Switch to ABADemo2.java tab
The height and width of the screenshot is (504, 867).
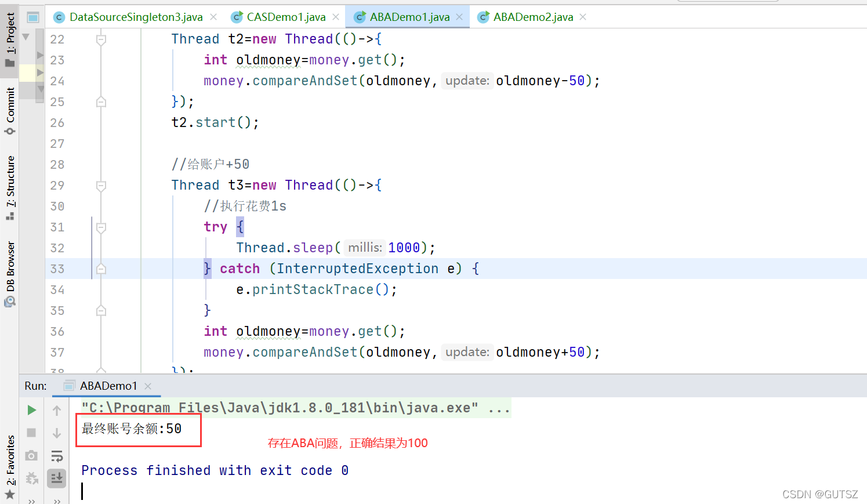[x=533, y=17]
